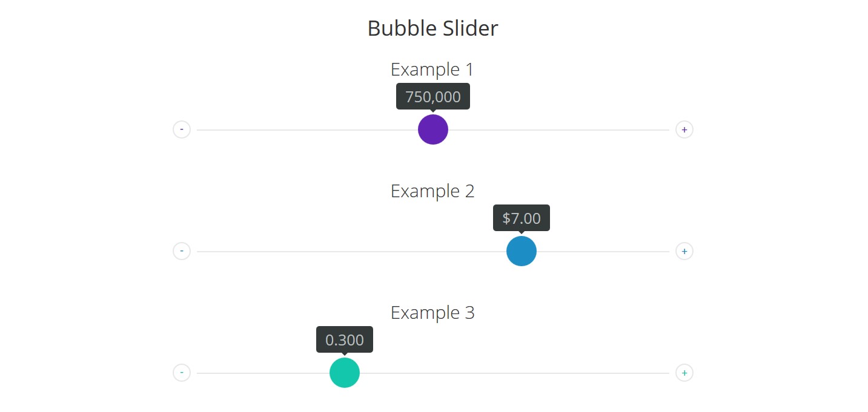Click the Example 3 heading

point(432,313)
